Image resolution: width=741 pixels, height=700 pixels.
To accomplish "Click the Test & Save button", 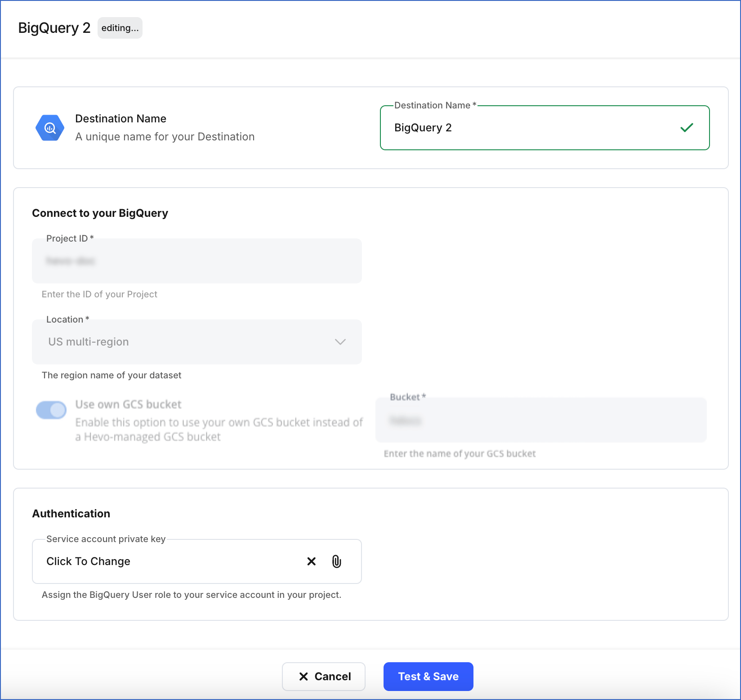I will click(428, 677).
